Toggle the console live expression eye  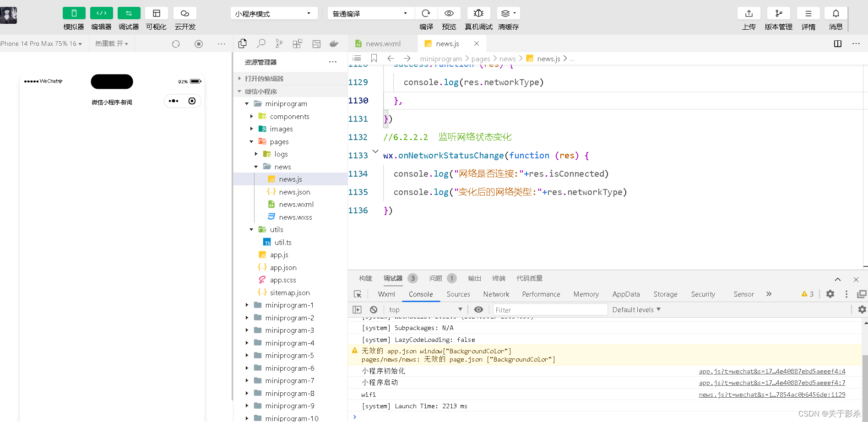coord(478,310)
